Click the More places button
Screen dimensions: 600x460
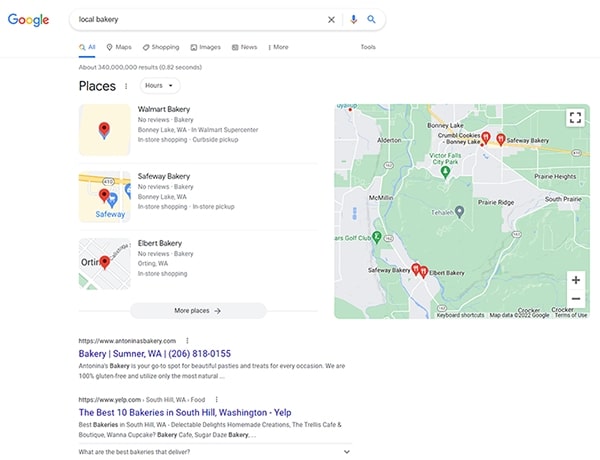click(198, 311)
